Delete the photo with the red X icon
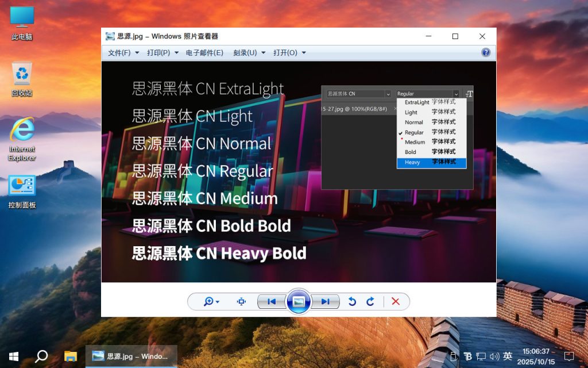This screenshot has height=368, width=588. click(396, 301)
